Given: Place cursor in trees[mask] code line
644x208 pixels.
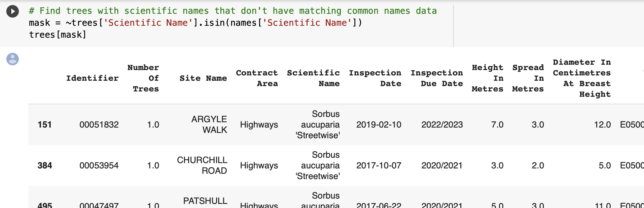Looking at the screenshot, I should [58, 35].
